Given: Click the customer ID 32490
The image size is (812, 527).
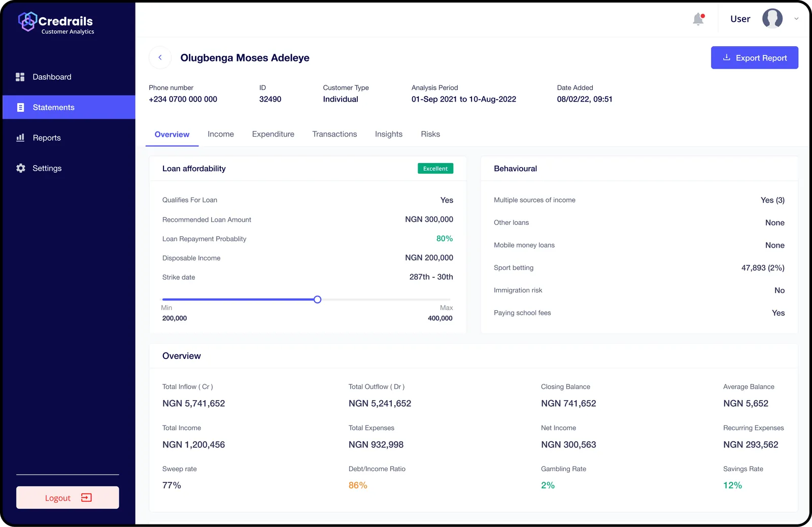Looking at the screenshot, I should click(x=270, y=100).
